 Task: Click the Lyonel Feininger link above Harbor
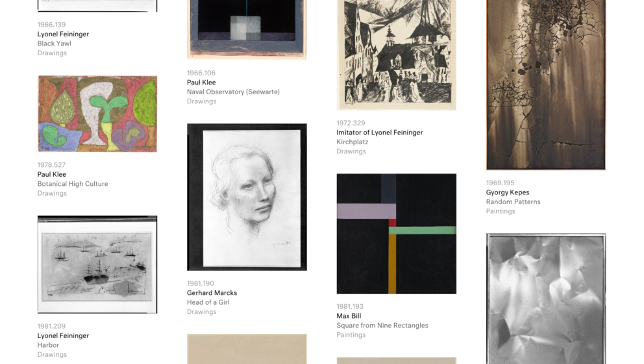pos(63,335)
